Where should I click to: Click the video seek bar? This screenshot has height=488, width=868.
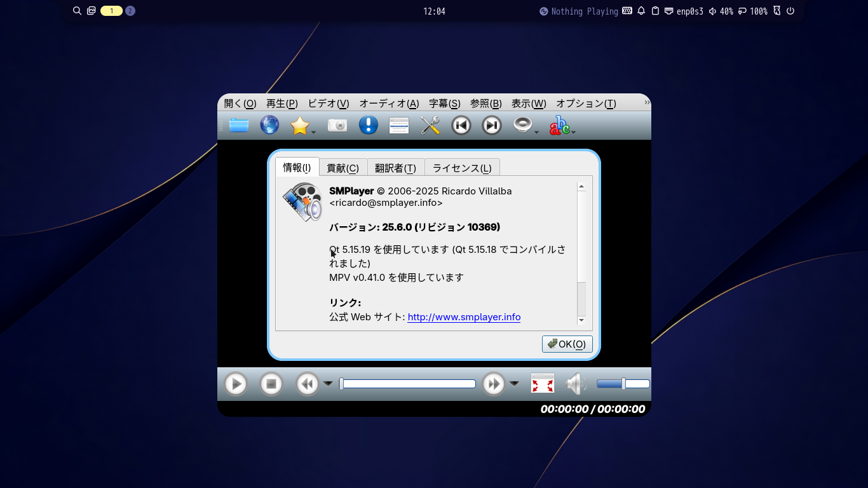click(x=407, y=384)
